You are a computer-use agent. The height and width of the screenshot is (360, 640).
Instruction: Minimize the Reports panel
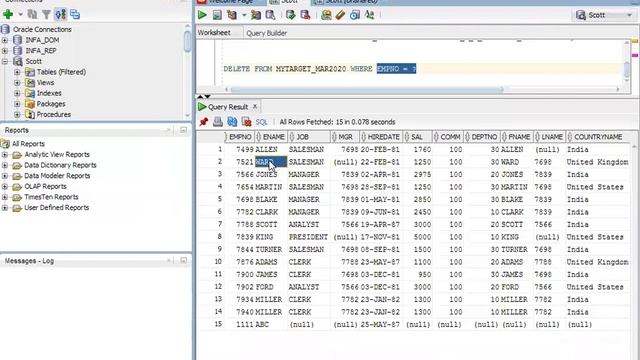(x=183, y=130)
